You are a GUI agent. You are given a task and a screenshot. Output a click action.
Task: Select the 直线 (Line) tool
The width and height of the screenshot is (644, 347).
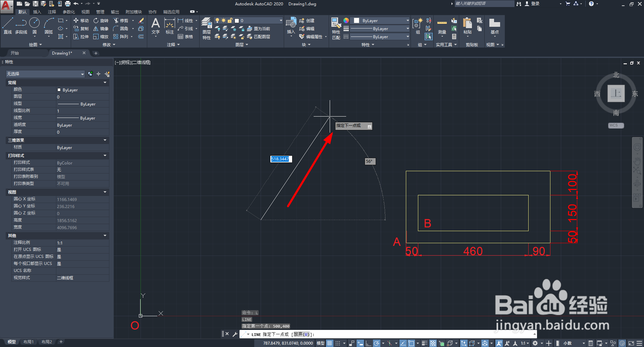tap(8, 26)
